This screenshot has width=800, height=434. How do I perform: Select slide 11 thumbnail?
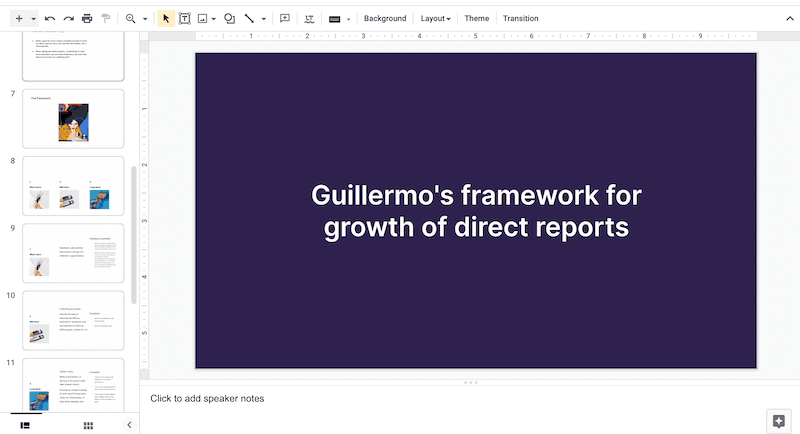coord(73,386)
